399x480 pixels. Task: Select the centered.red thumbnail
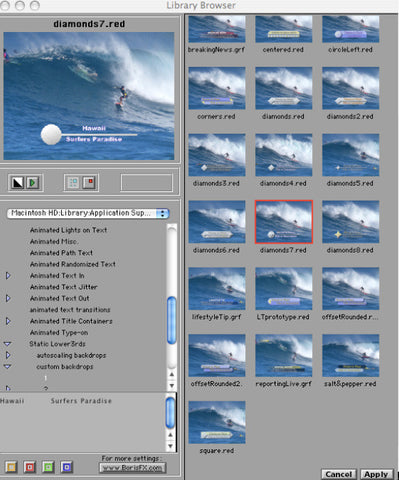(x=284, y=29)
